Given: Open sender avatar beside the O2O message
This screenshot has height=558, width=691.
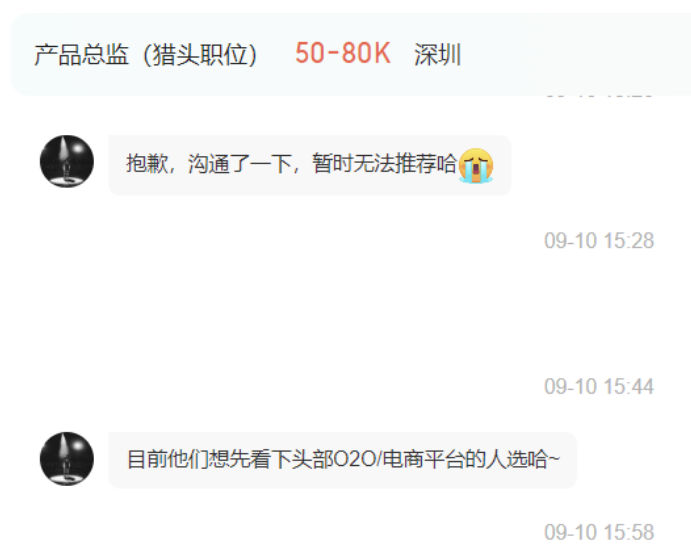Looking at the screenshot, I should pos(67,458).
